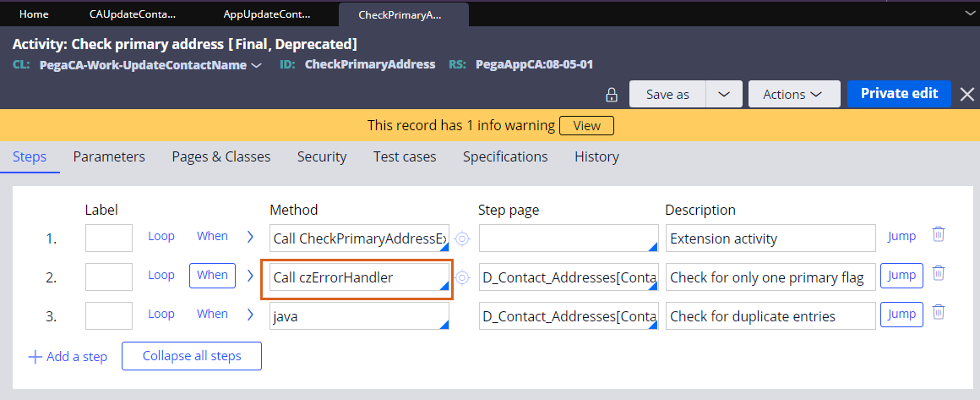The height and width of the screenshot is (400, 980).
Task: Click the plus Add a step icon
Action: [35, 357]
